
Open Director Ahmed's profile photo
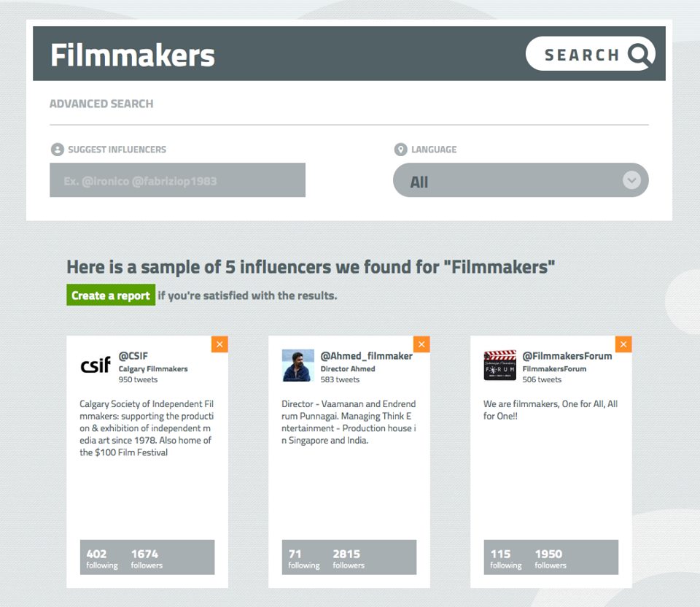coord(297,365)
